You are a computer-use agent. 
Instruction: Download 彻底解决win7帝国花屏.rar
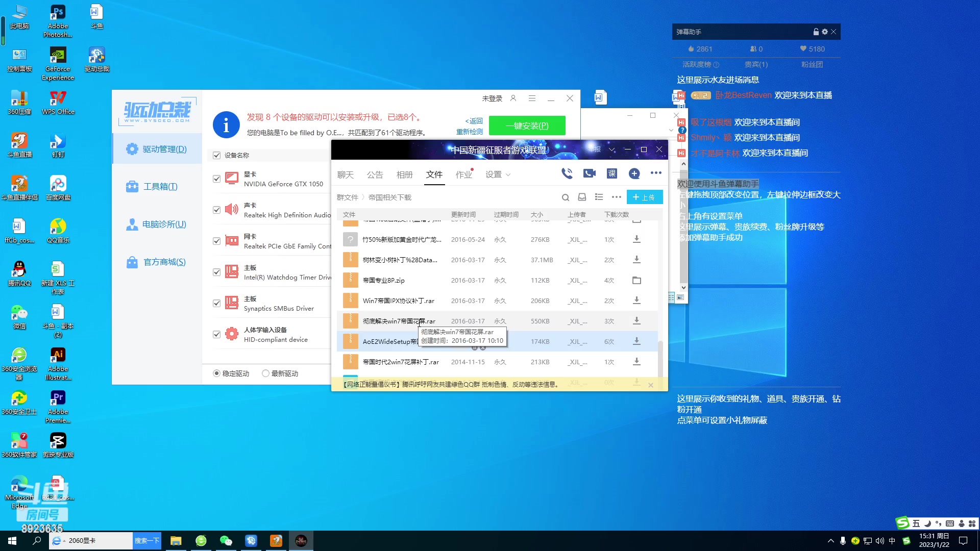click(636, 321)
